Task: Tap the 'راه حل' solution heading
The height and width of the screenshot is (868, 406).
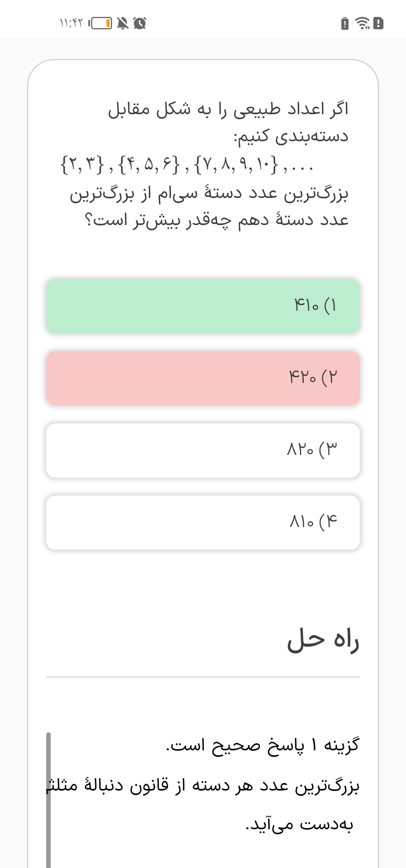Action: (323, 640)
